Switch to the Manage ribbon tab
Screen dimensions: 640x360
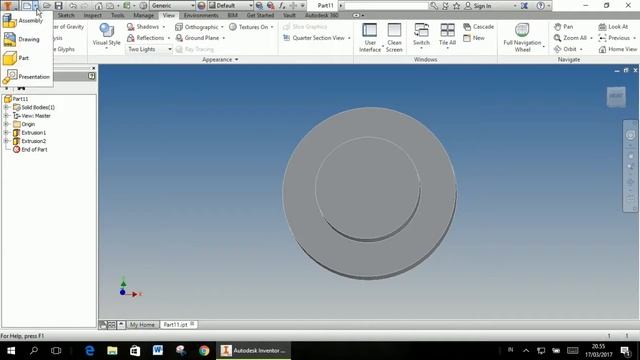coord(144,15)
